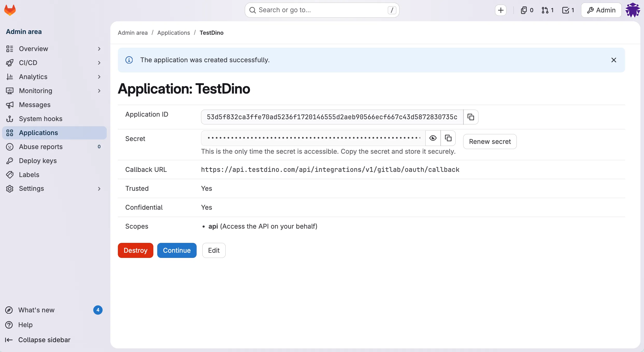Open merge requests from the top bar icon
This screenshot has width=644, height=352.
click(x=547, y=10)
